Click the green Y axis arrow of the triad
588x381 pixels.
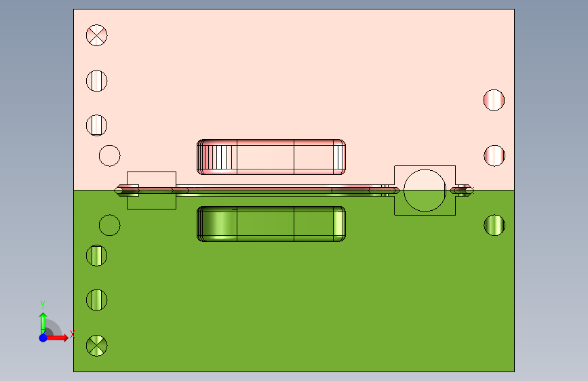coord(43,323)
